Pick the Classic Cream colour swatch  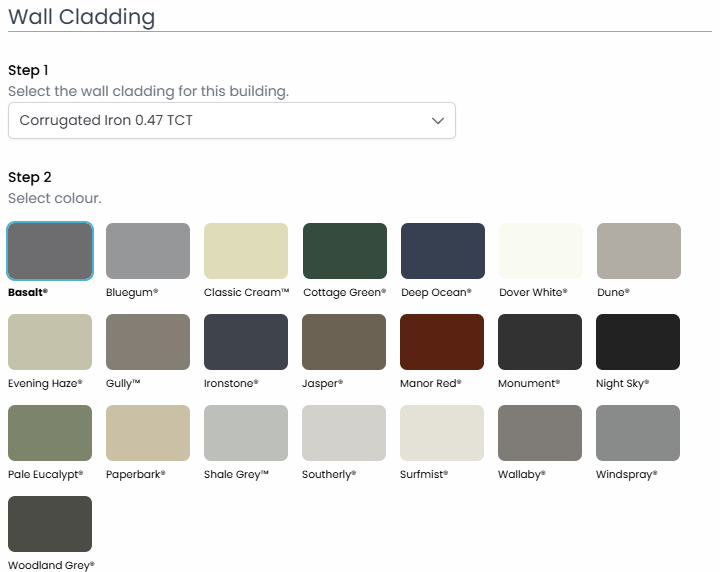click(x=246, y=251)
